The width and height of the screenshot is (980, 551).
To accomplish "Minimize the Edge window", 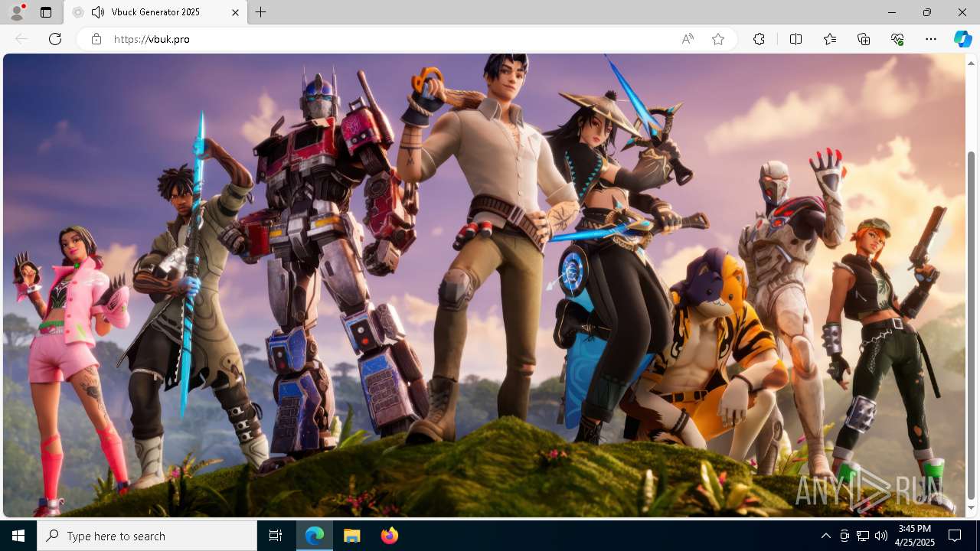I will pyautogui.click(x=892, y=12).
